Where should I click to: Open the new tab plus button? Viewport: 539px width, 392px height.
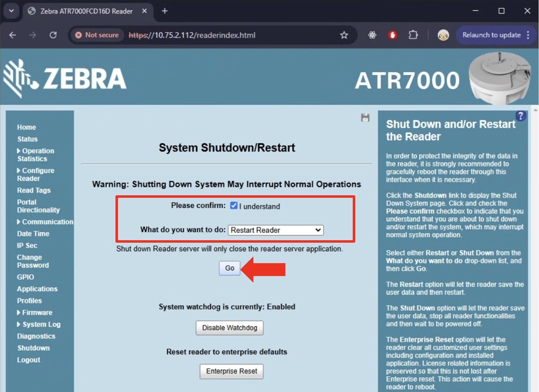165,11
